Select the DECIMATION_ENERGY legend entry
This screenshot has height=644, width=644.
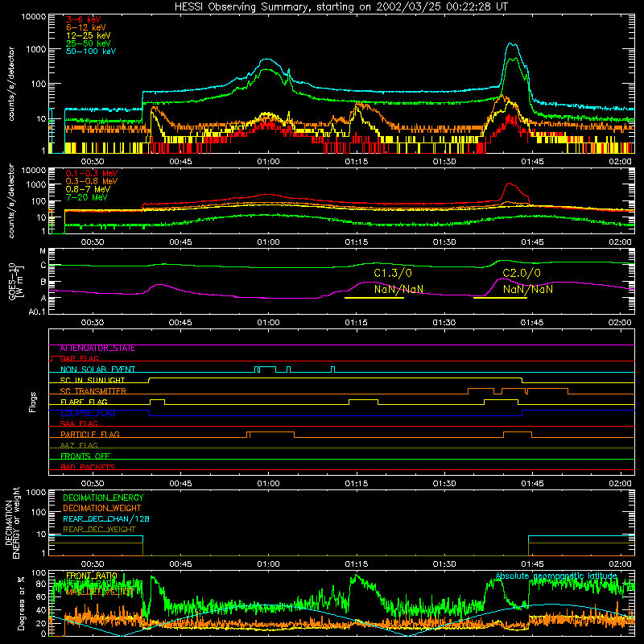(x=103, y=497)
